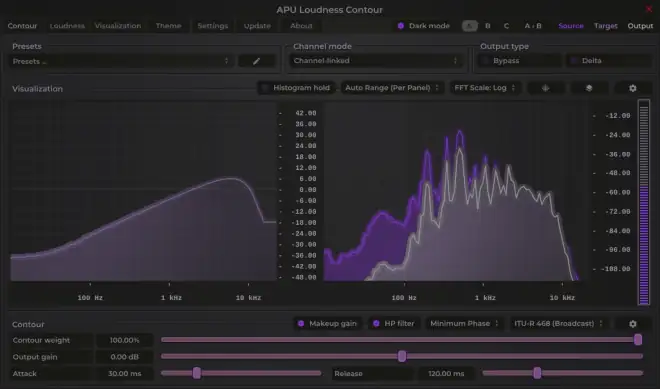
Task: Click Contour weight value 100.00%
Action: [125, 340]
